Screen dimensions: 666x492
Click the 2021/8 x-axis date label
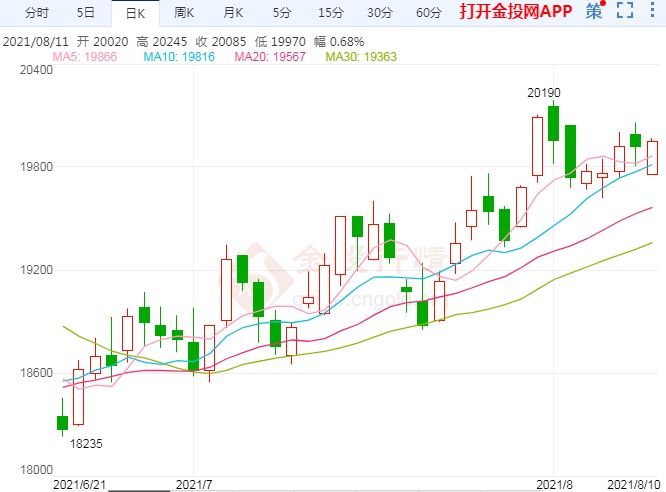554,484
